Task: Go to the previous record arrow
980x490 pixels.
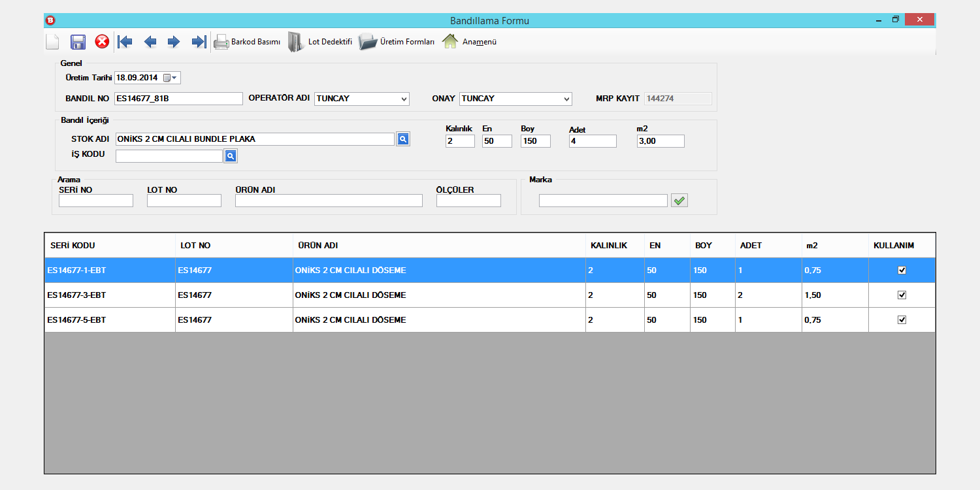Action: (150, 42)
